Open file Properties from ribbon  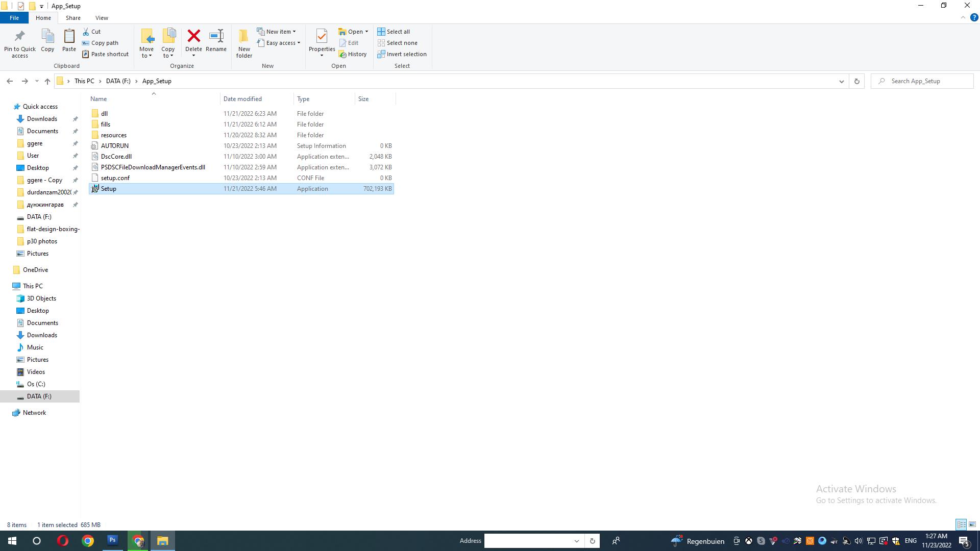point(322,37)
